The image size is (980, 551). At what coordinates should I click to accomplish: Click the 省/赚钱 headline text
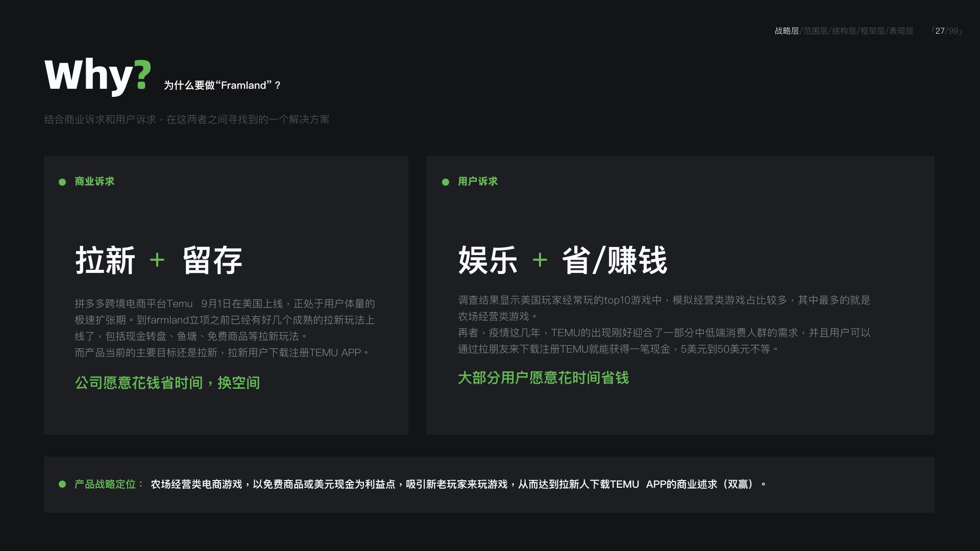click(615, 260)
